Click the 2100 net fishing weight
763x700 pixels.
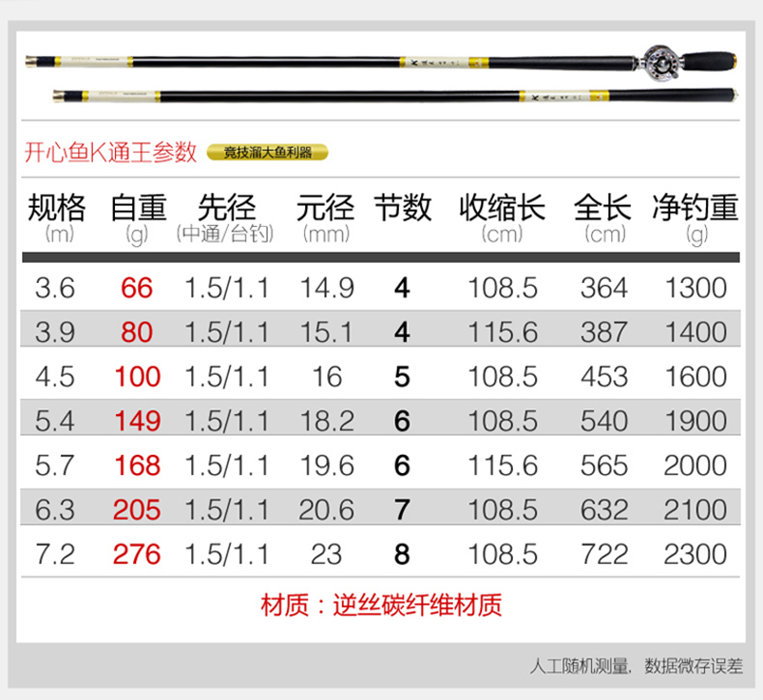pos(695,511)
